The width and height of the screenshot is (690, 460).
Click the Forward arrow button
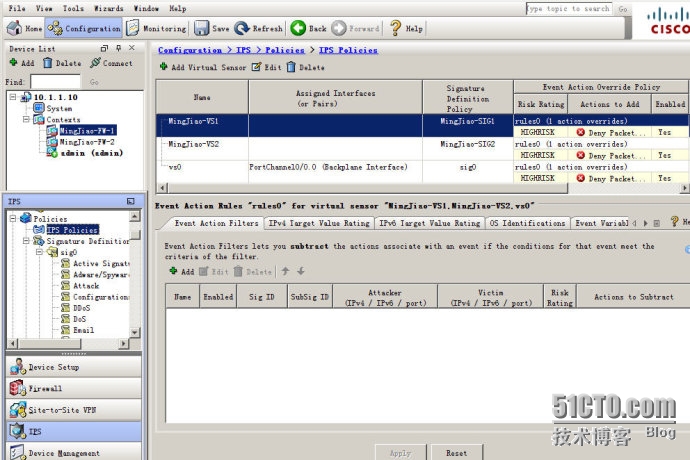355,29
